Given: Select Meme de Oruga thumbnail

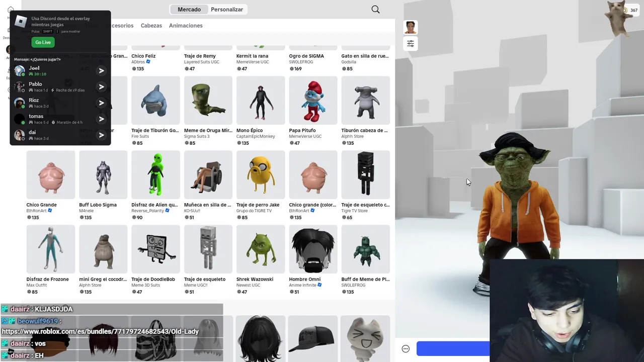Looking at the screenshot, I should (x=208, y=101).
